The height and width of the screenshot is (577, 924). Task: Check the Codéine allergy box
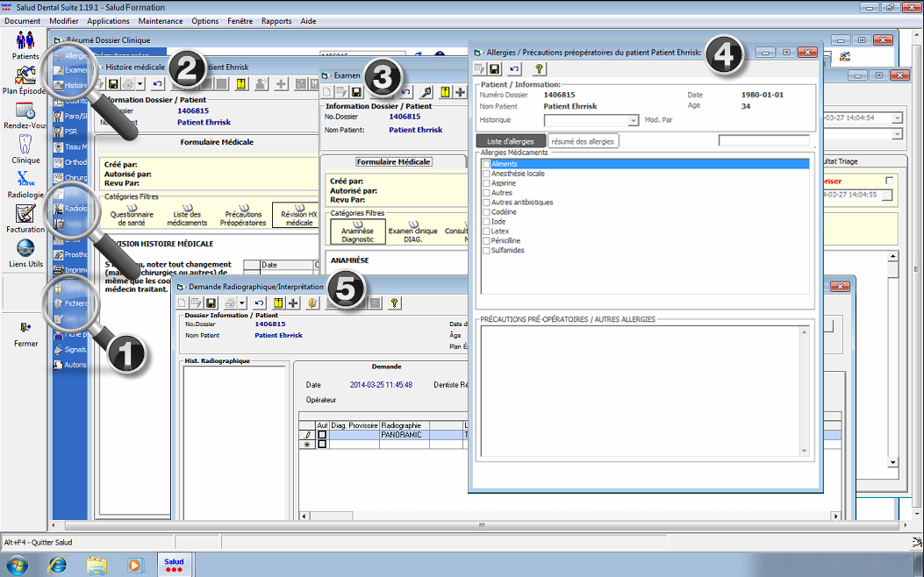pyautogui.click(x=486, y=212)
